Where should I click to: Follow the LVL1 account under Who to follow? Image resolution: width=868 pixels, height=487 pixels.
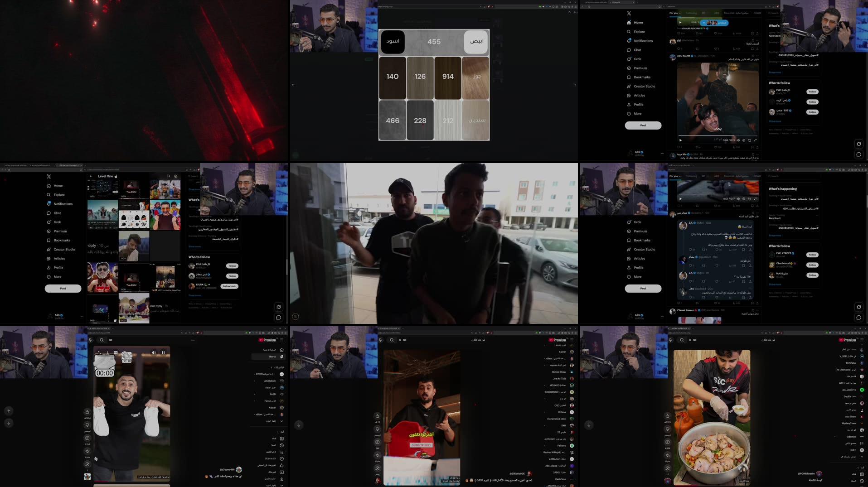pyautogui.click(x=812, y=91)
